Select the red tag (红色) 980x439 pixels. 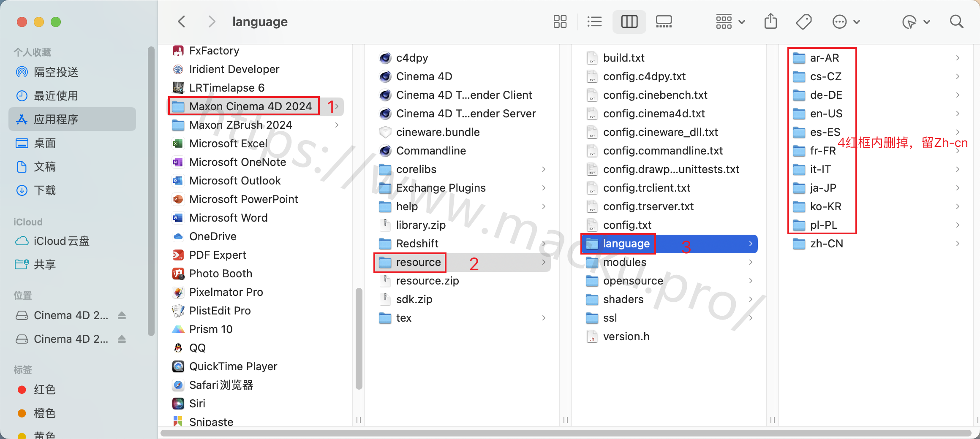click(72, 390)
